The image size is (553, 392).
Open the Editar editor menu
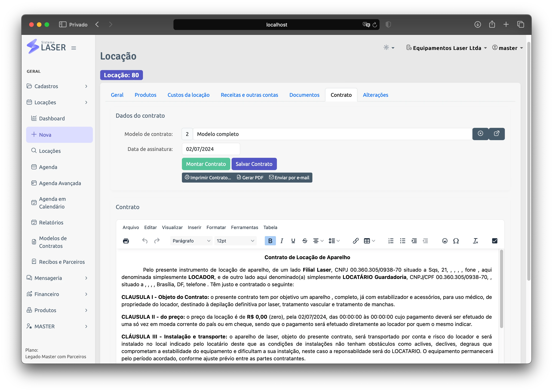click(150, 227)
